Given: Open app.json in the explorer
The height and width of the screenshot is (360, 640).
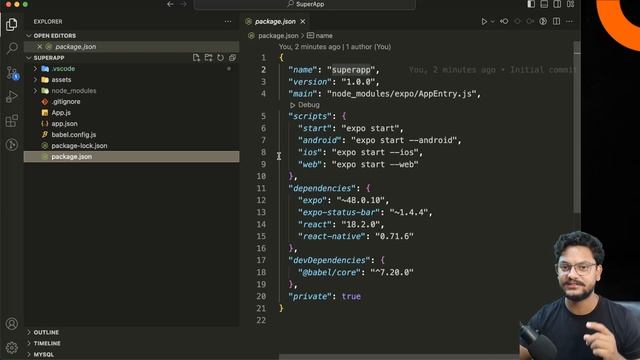Looking at the screenshot, I should pyautogui.click(x=64, y=124).
